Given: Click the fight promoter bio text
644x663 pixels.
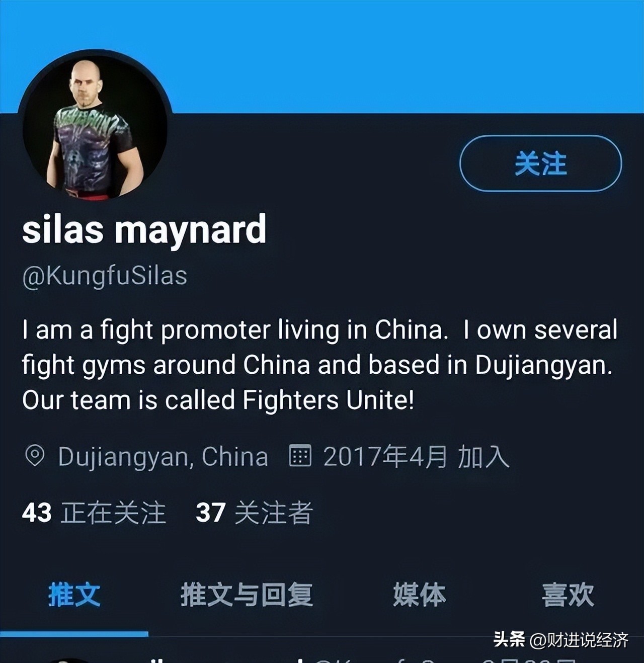Looking at the screenshot, I should [x=320, y=365].
